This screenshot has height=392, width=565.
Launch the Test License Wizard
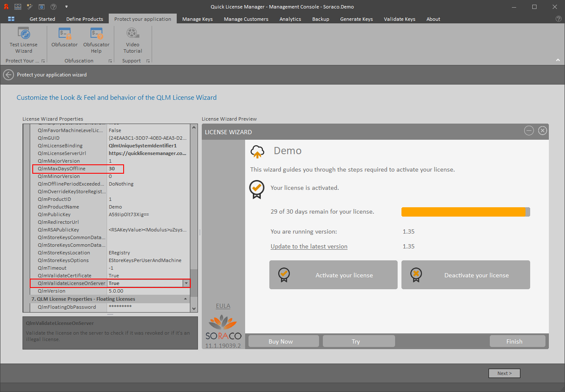pos(23,41)
